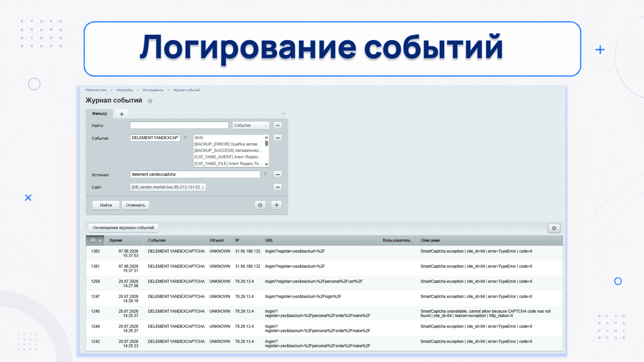Sort by ID column arrow
The height and width of the screenshot is (362, 644).
pos(100,240)
